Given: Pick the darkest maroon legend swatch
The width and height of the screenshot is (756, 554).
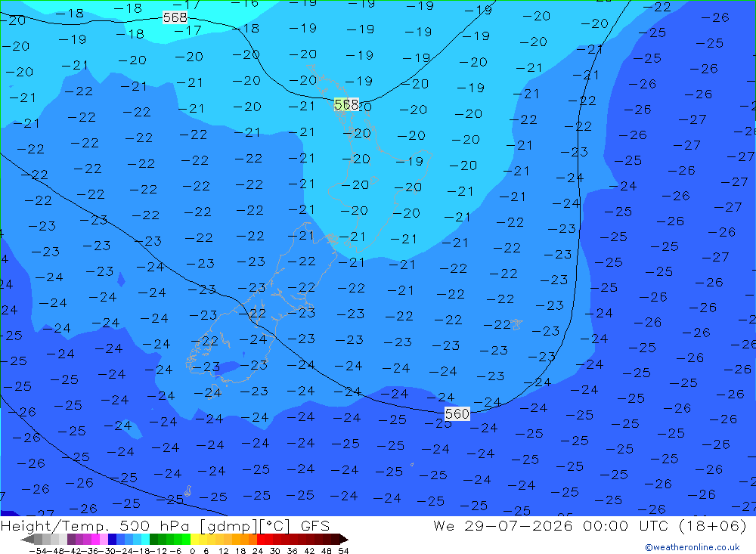Looking at the screenshot, I should (336, 539).
